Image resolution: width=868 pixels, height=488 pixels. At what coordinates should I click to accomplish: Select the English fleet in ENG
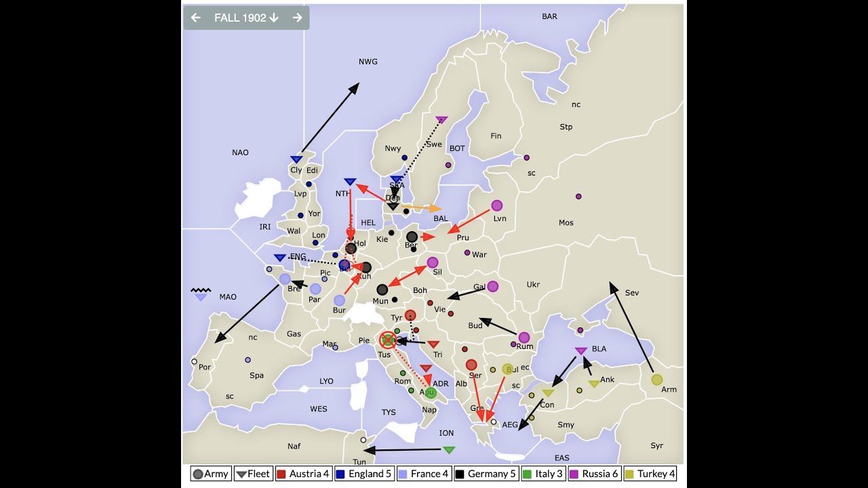[x=280, y=258]
